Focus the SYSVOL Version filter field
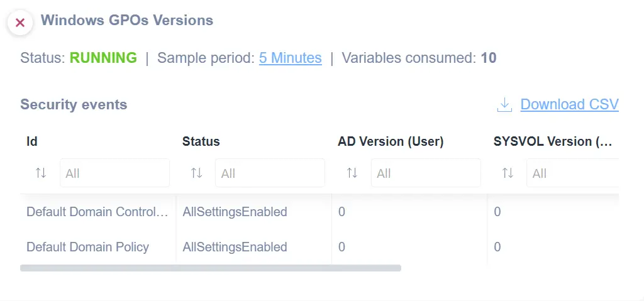 point(572,173)
